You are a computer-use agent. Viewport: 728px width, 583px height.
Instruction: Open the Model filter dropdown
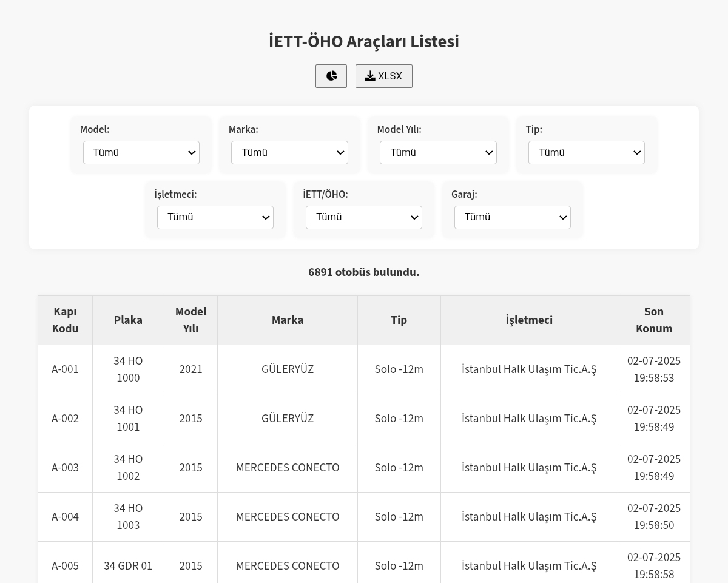coord(141,152)
